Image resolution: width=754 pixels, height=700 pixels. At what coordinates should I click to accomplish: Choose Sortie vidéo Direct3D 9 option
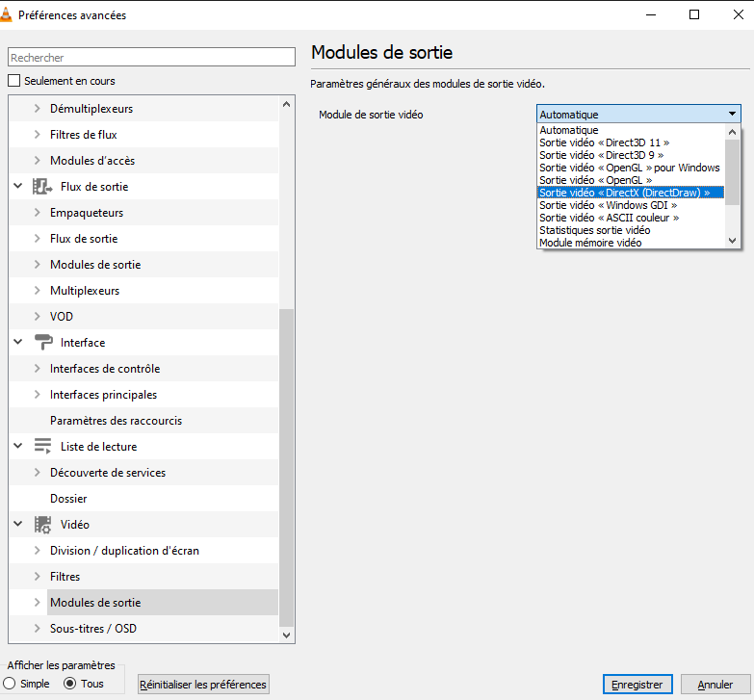tap(630, 155)
